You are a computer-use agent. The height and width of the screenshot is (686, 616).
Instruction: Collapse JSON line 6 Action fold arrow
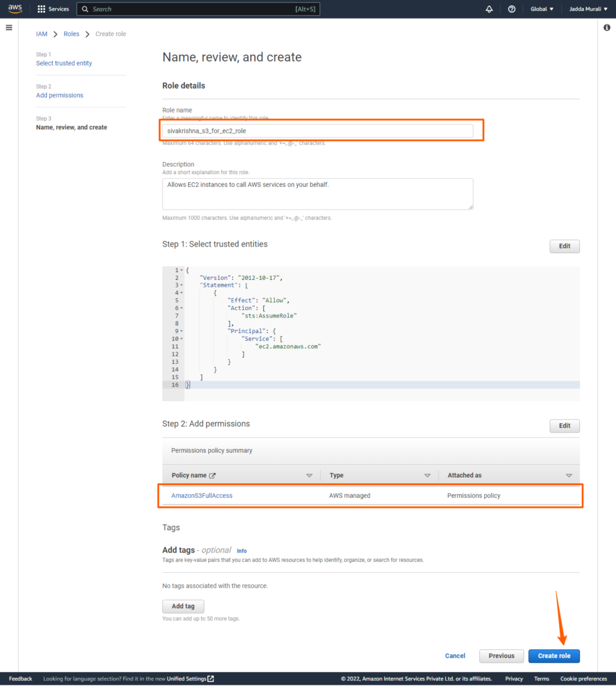coord(181,308)
